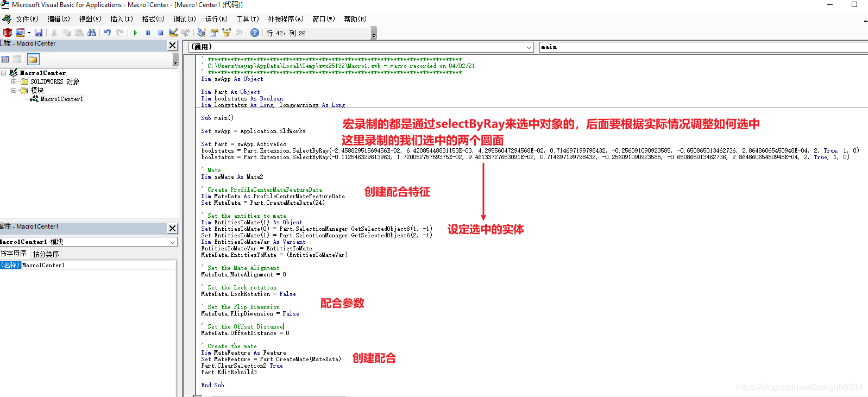Viewport: 868px width, 397px height.
Task: Select Macro1Center project root in tree
Action: click(x=43, y=73)
